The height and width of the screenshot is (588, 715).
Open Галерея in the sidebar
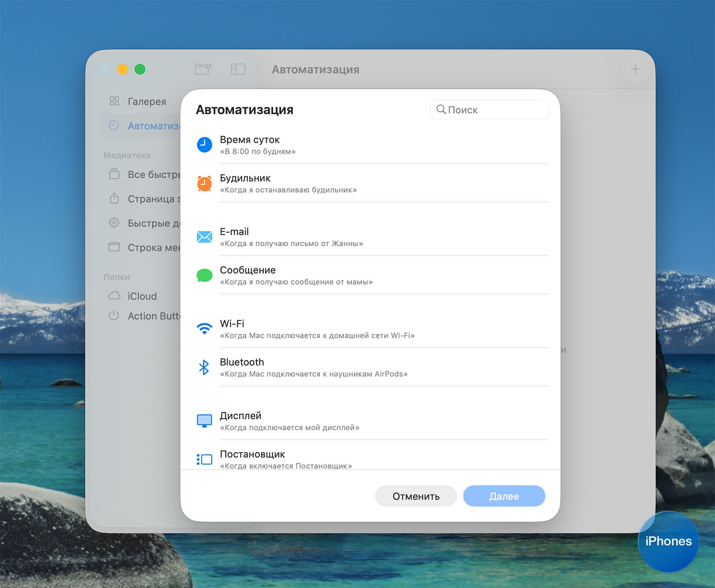tap(146, 101)
